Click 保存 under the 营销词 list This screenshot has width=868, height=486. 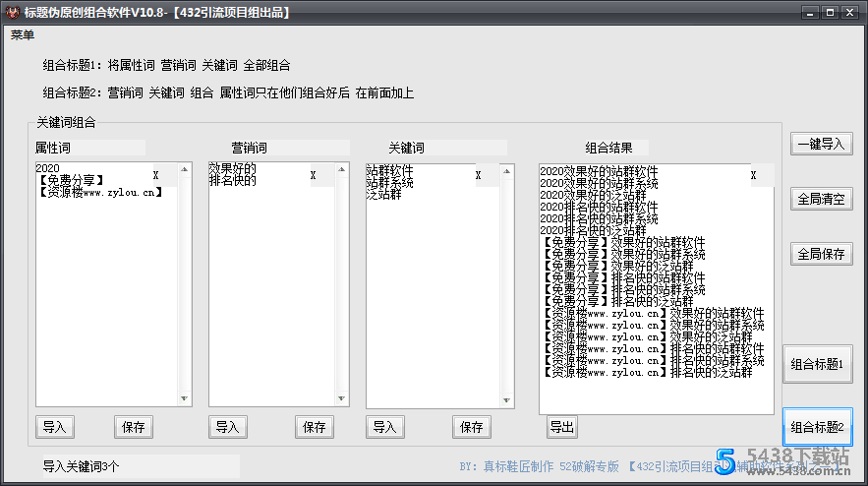click(315, 427)
